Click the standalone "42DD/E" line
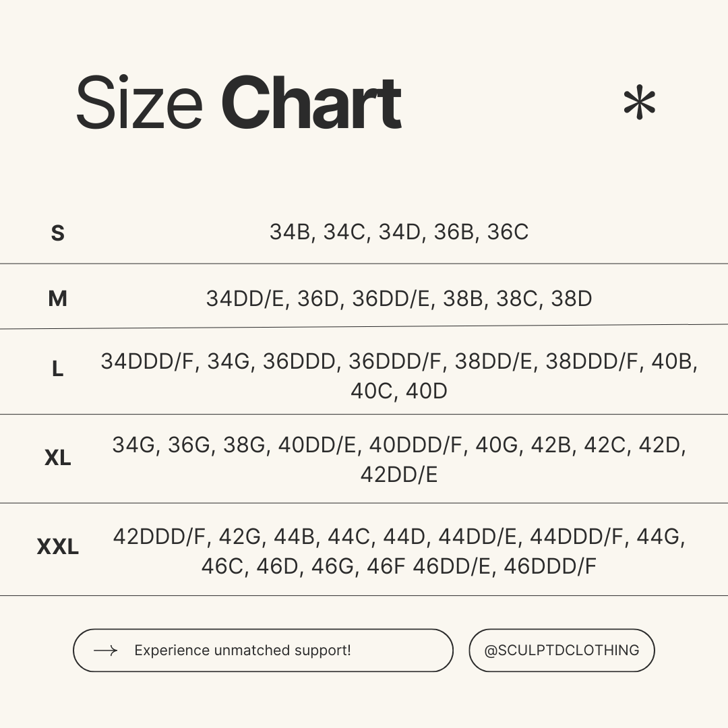The width and height of the screenshot is (728, 728). pos(399,475)
